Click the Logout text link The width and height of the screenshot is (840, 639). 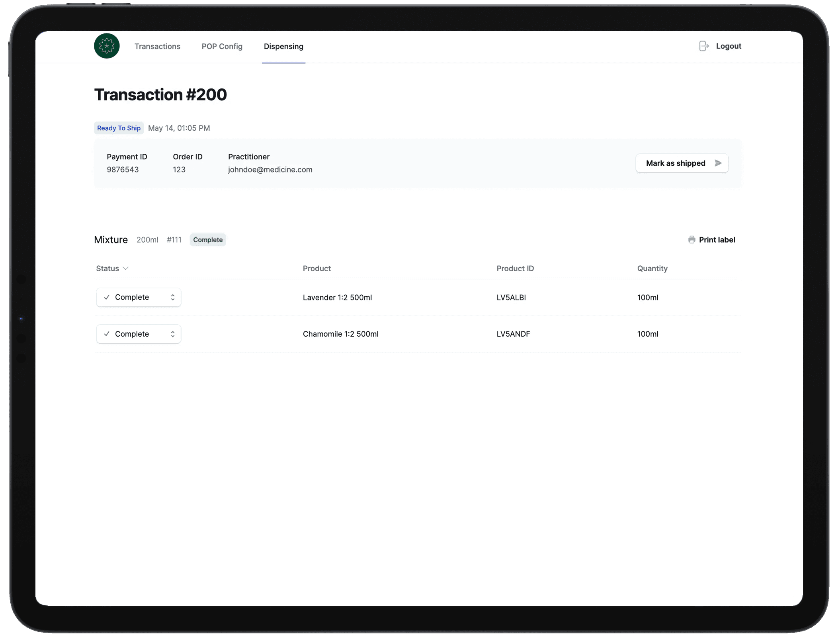pos(728,46)
